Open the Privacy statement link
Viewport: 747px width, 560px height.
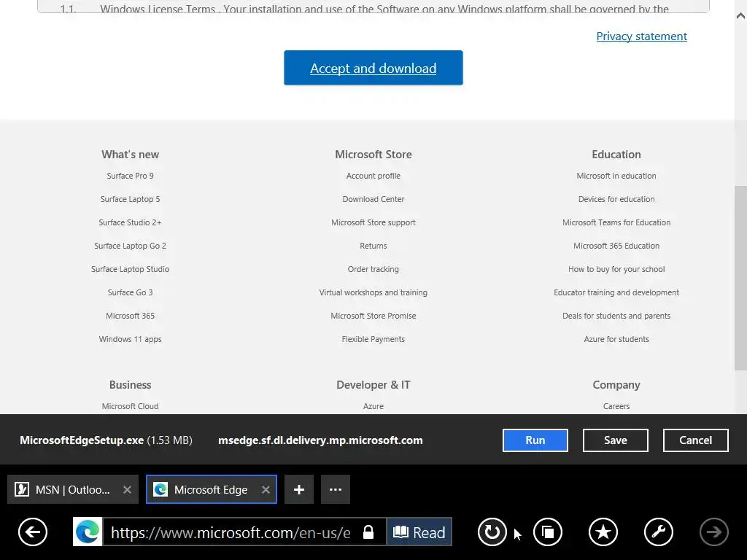tap(642, 36)
